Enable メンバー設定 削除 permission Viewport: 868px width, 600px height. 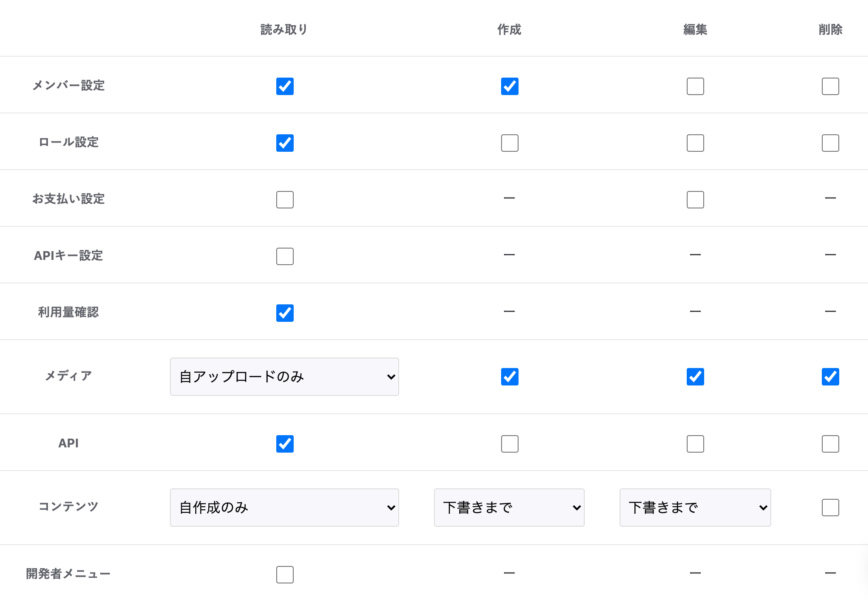830,86
